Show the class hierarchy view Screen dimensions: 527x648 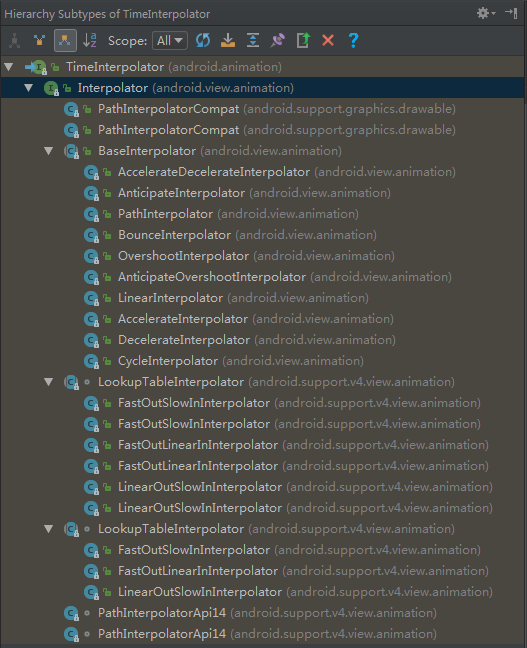tap(14, 40)
